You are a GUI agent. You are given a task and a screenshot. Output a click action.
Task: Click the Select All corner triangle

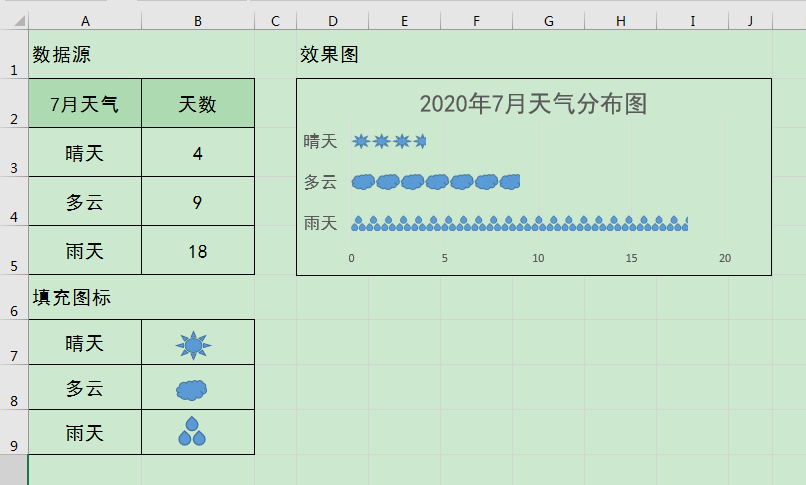tap(20, 21)
